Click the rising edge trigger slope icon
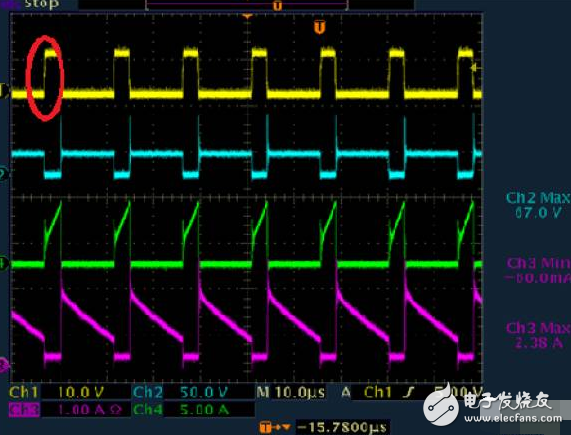Image resolution: width=571 pixels, height=435 pixels. [410, 392]
